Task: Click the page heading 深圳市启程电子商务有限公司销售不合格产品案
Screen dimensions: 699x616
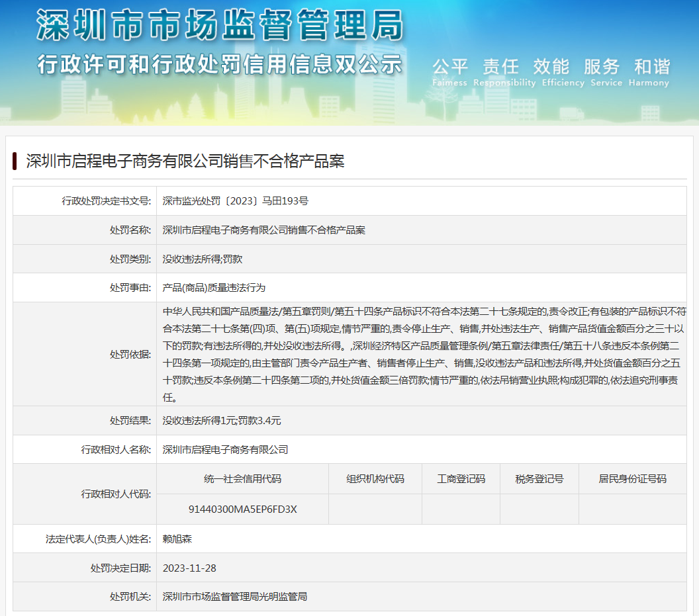Action: 185,161
